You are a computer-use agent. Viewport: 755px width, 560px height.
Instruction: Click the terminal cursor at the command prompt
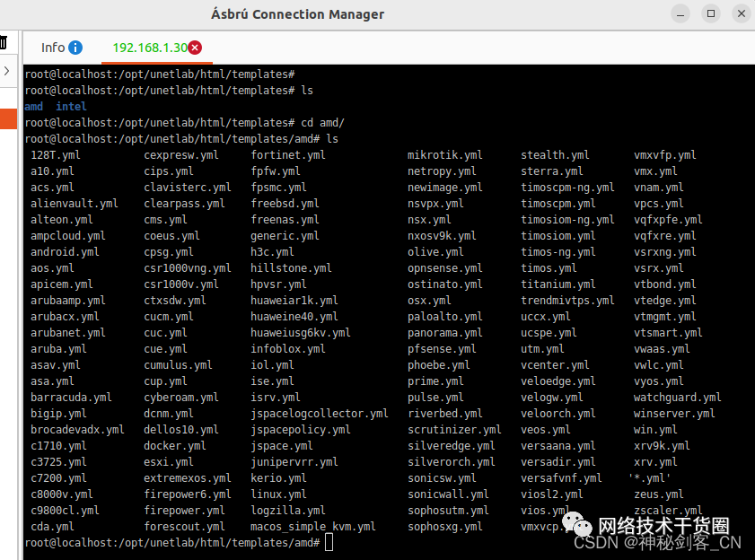pos(329,542)
